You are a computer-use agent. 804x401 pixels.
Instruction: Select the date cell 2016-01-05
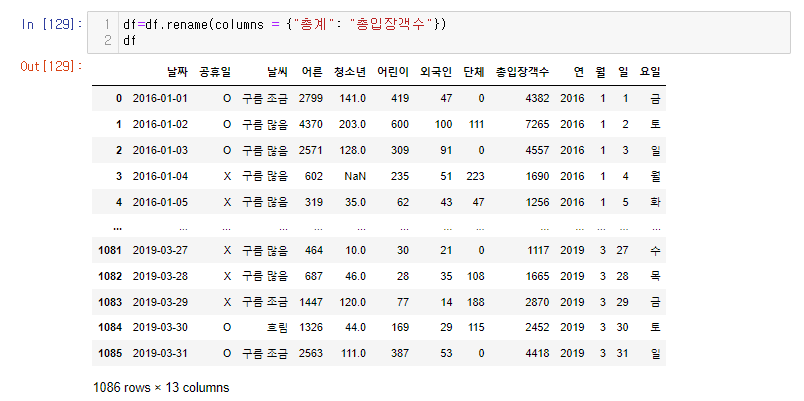click(160, 202)
